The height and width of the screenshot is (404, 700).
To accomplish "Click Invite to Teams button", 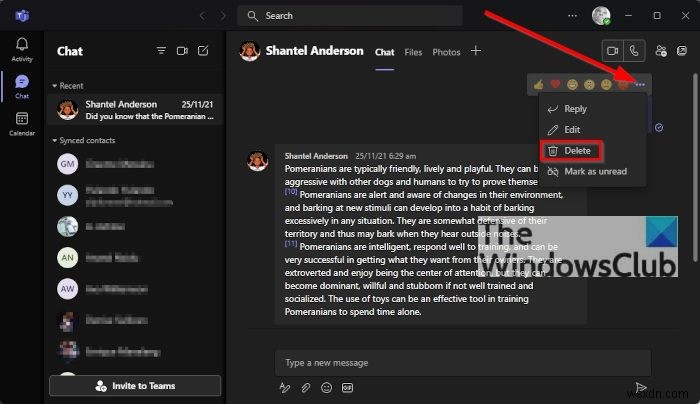I will pyautogui.click(x=135, y=386).
